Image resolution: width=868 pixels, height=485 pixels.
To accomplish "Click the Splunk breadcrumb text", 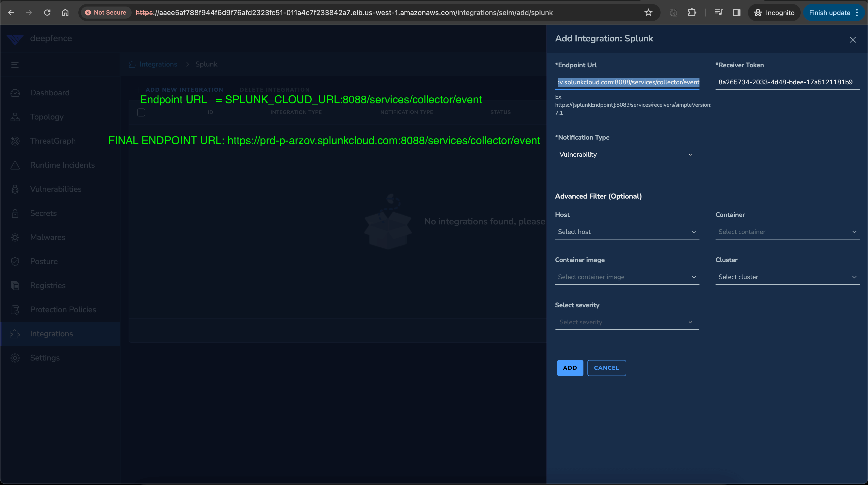I will (206, 64).
